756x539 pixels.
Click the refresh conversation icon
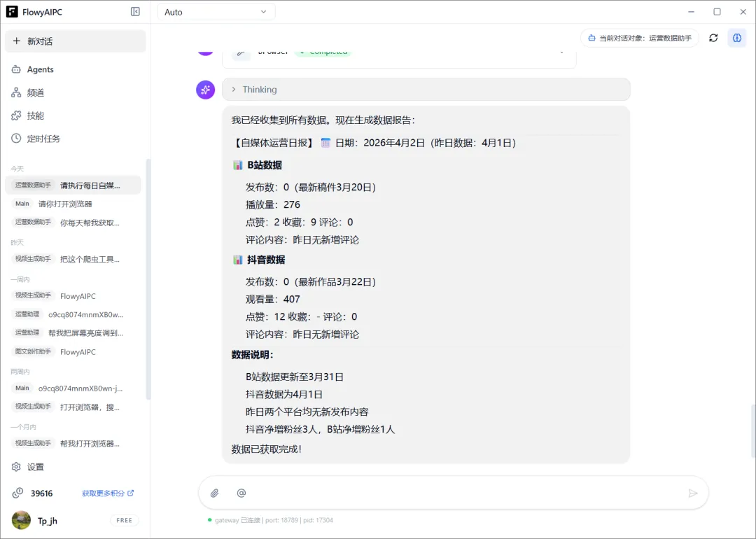[713, 38]
